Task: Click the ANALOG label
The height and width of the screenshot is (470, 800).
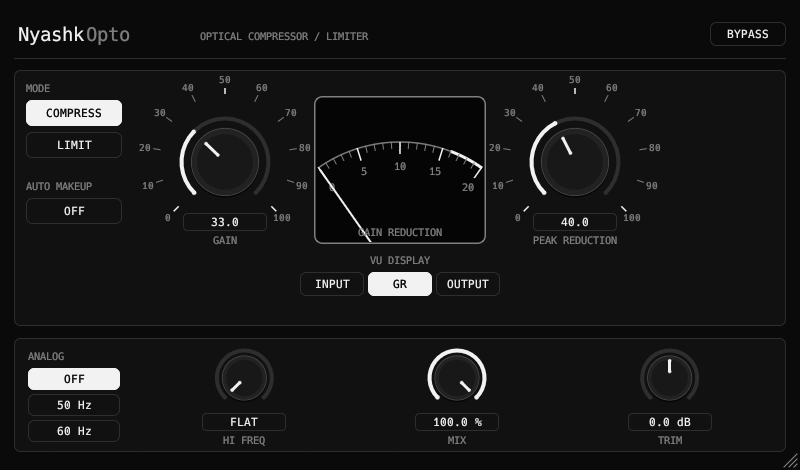Action: point(46,356)
